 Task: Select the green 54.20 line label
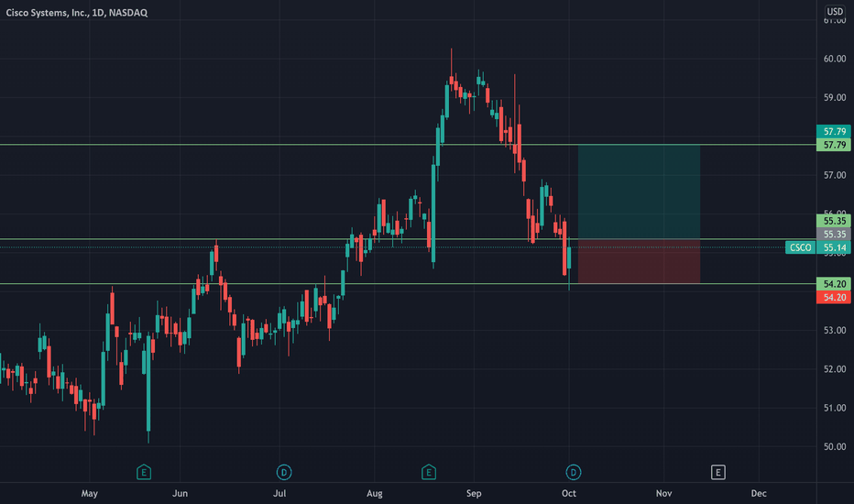[x=834, y=284]
